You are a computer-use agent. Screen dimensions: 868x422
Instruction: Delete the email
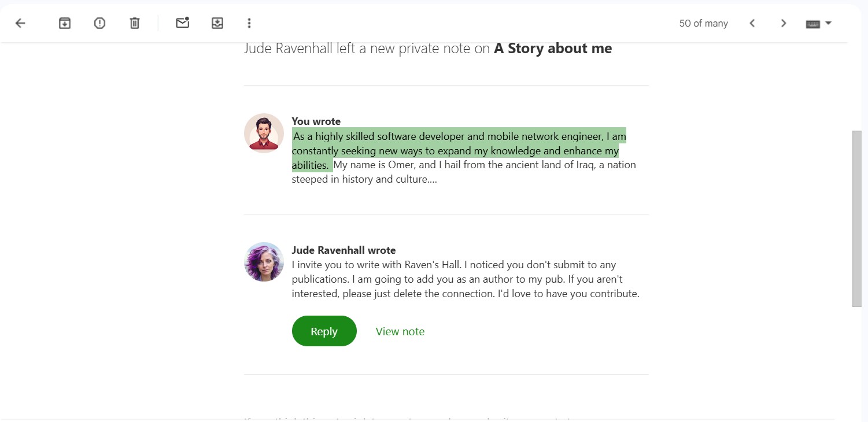click(x=134, y=23)
